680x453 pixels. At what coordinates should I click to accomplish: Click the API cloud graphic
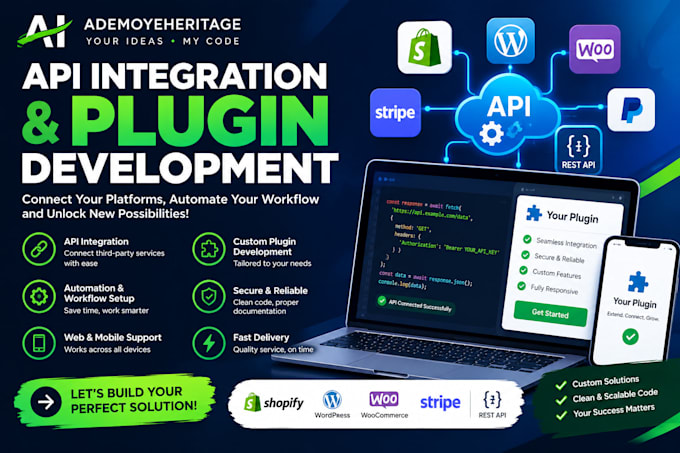coord(508,114)
